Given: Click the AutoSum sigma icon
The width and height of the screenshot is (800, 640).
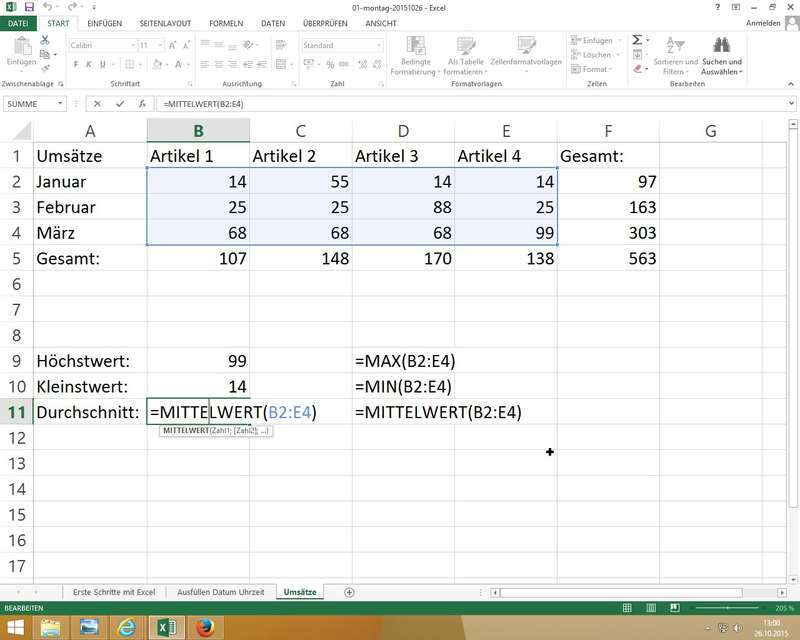Looking at the screenshot, I should 636,40.
